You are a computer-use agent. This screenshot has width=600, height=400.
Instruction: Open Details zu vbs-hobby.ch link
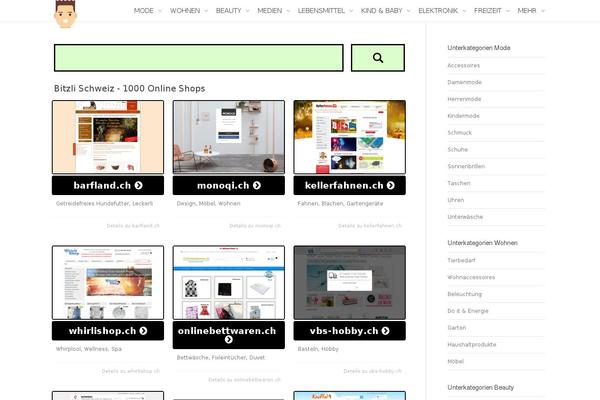coord(373,371)
